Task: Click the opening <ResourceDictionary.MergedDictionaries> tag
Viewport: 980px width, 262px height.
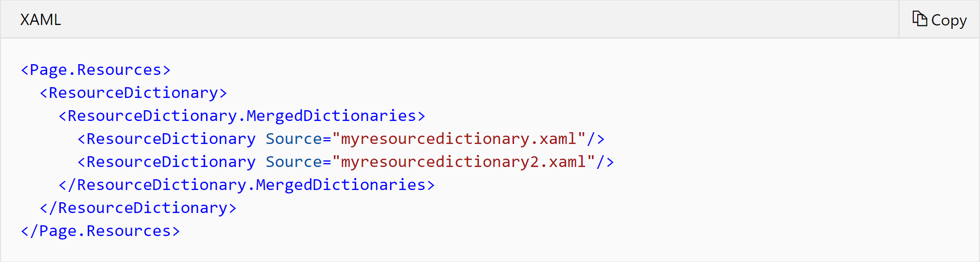Action: click(242, 116)
